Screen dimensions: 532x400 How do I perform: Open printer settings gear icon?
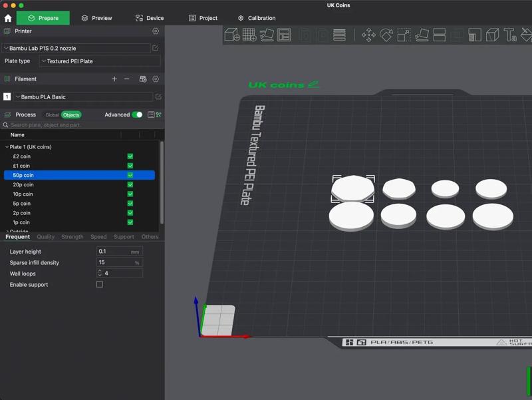pos(156,31)
